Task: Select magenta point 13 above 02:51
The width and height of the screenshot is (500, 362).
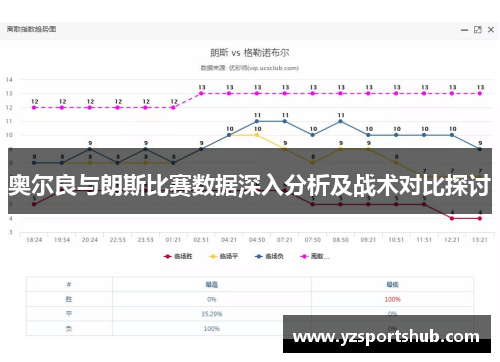Action: point(201,94)
